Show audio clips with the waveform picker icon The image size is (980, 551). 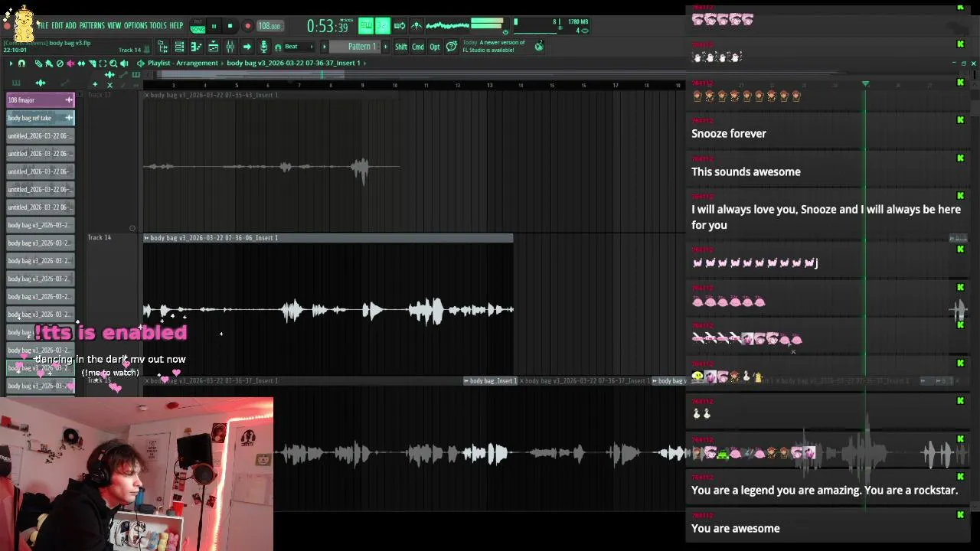point(40,83)
